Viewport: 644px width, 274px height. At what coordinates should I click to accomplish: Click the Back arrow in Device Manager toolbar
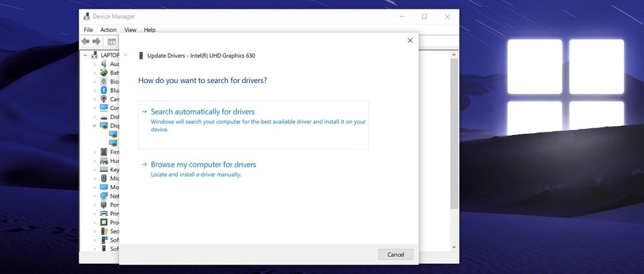(86, 42)
